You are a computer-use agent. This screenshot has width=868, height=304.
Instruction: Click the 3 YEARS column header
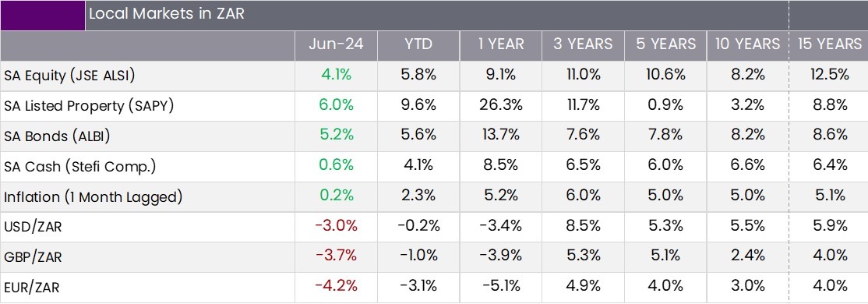pyautogui.click(x=583, y=44)
